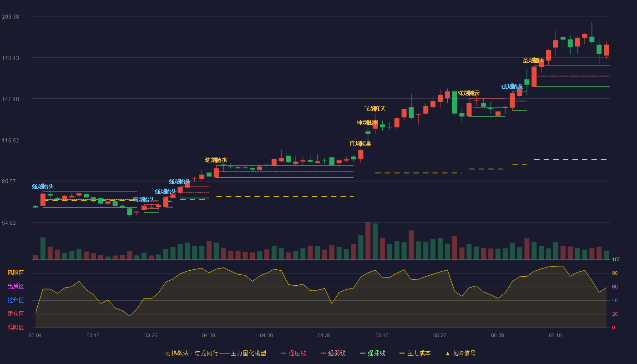Select the 神龙出水 signal marker
This screenshot has width=637, height=364.
point(368,122)
